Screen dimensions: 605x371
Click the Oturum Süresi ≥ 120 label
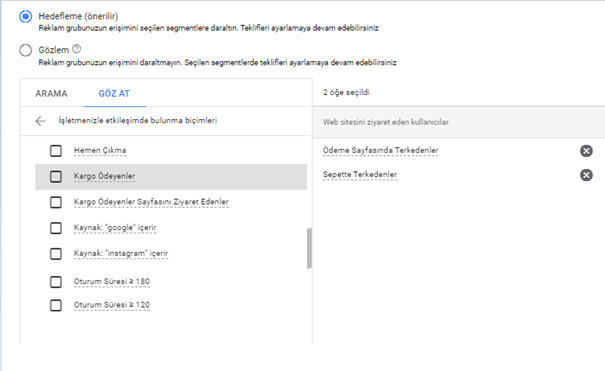[x=112, y=305]
